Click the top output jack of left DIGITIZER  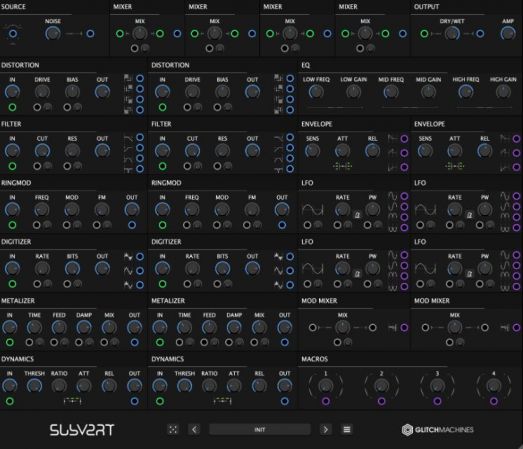click(x=140, y=256)
